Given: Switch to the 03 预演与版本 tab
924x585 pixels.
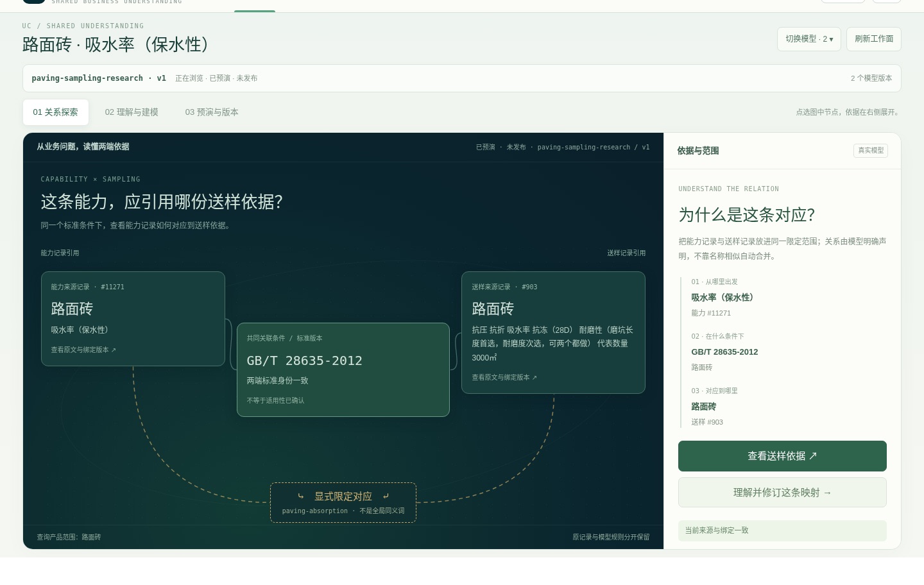Looking at the screenshot, I should click(212, 112).
